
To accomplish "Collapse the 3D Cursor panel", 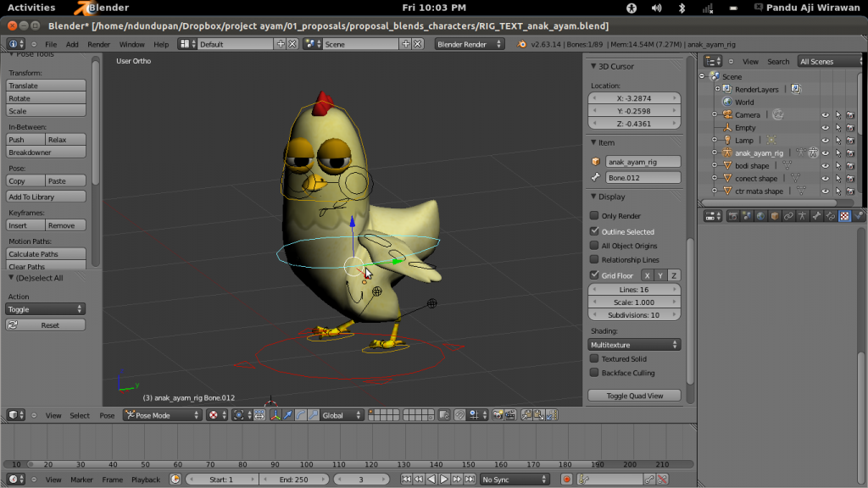I will [x=593, y=66].
